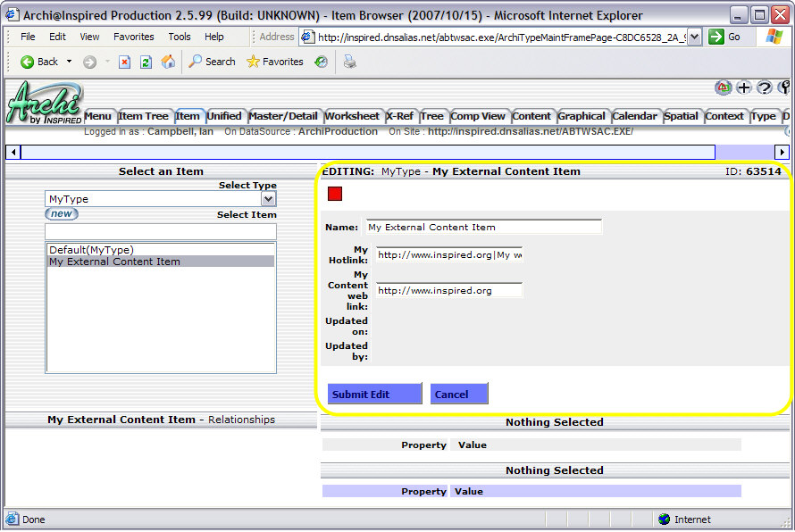Open the Favorites star button
The width and height of the screenshot is (795, 532).
click(275, 62)
